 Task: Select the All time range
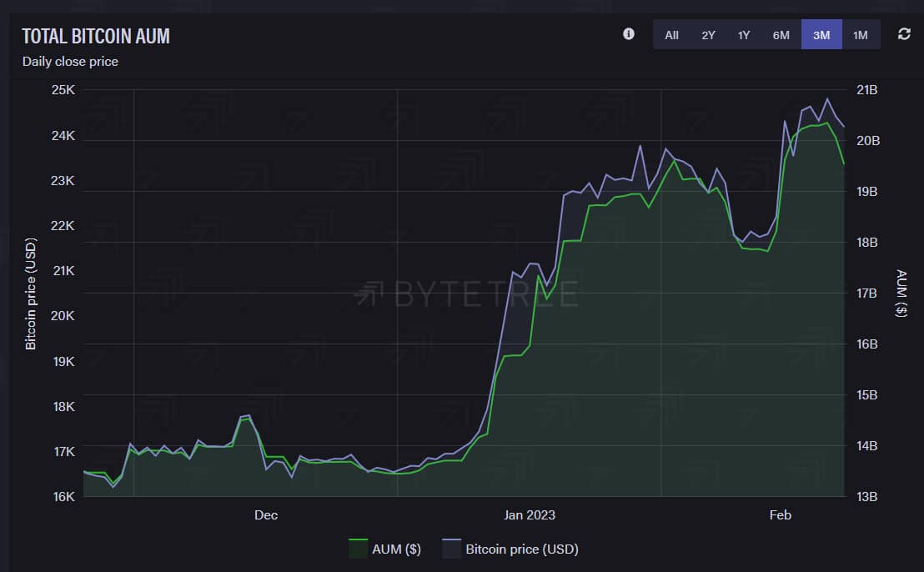[672, 35]
